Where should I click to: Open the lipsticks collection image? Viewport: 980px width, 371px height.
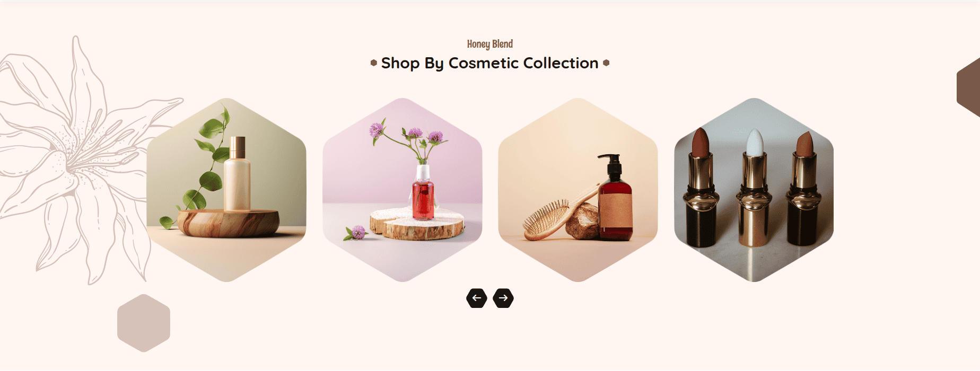[754, 190]
